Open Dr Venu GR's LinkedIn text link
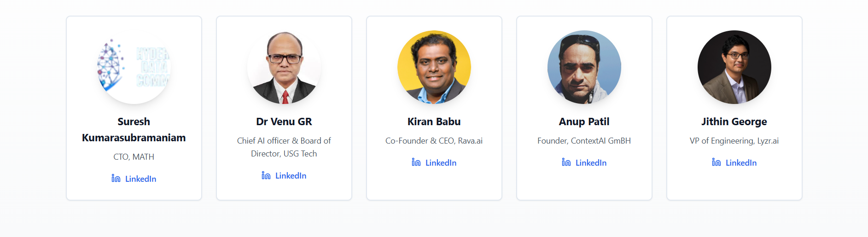 [291, 175]
